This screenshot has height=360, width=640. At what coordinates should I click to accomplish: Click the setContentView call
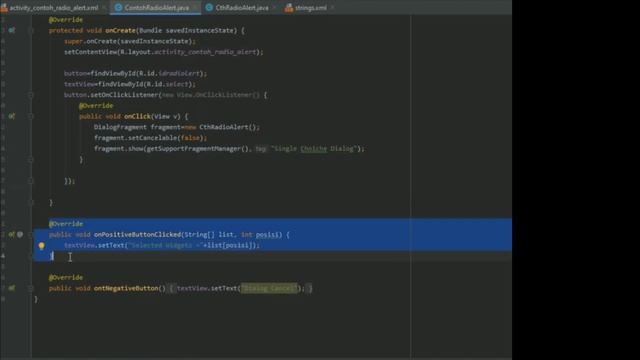click(x=164, y=52)
